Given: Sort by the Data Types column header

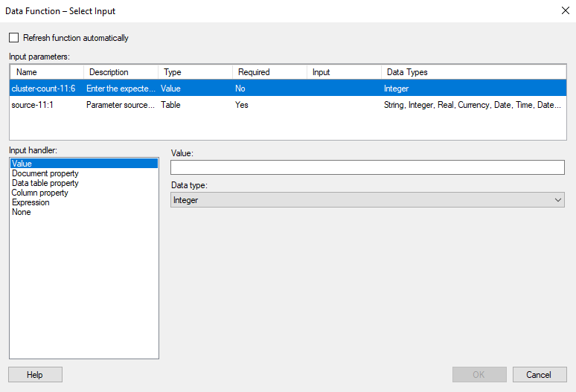Looking at the screenshot, I should [474, 72].
